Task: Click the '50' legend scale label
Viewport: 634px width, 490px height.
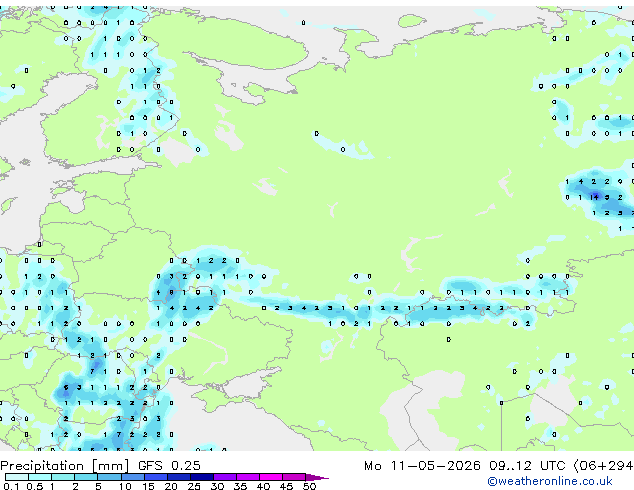Action: point(310,486)
